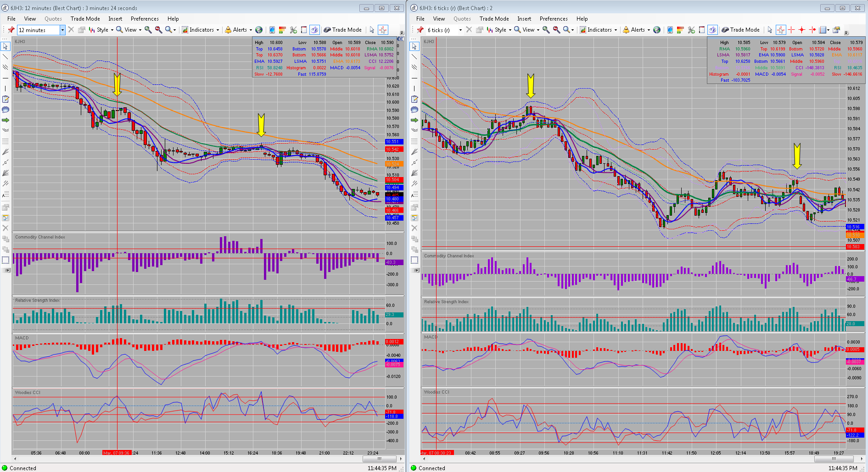Toggle the highlighted crosshair cursor in left toolbar
The width and height of the screenshot is (868, 472).
[383, 30]
